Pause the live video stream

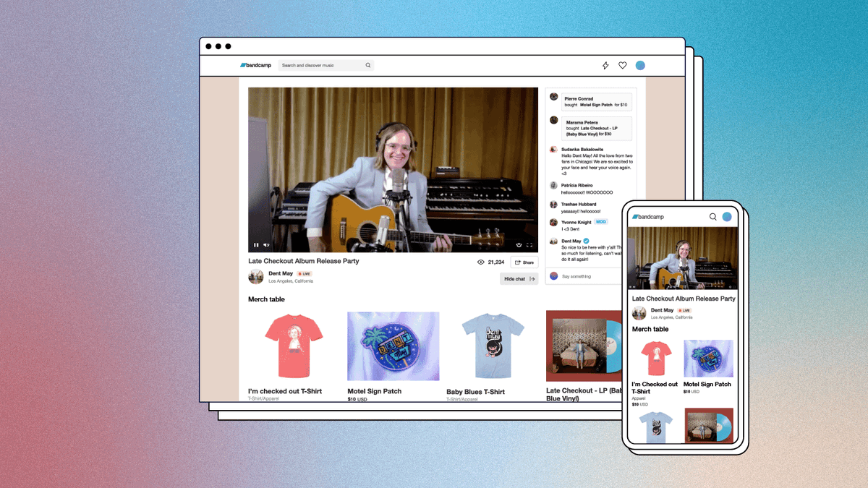pyautogui.click(x=256, y=245)
